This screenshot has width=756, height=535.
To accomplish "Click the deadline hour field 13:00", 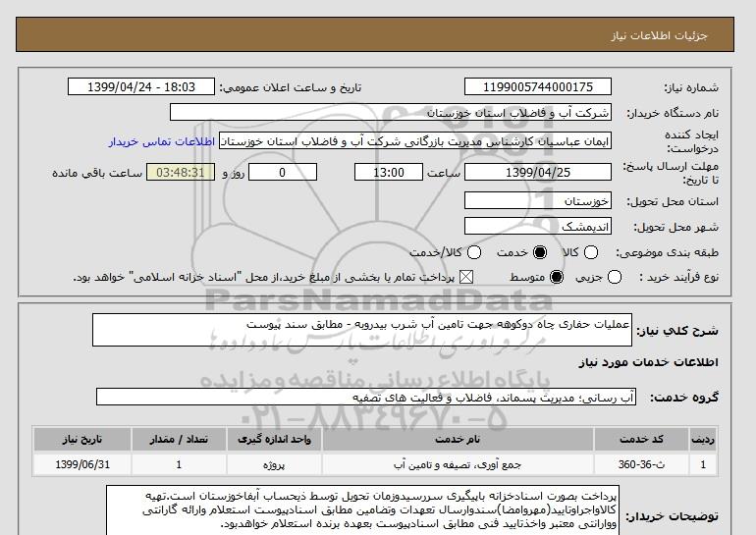I will [x=389, y=172].
